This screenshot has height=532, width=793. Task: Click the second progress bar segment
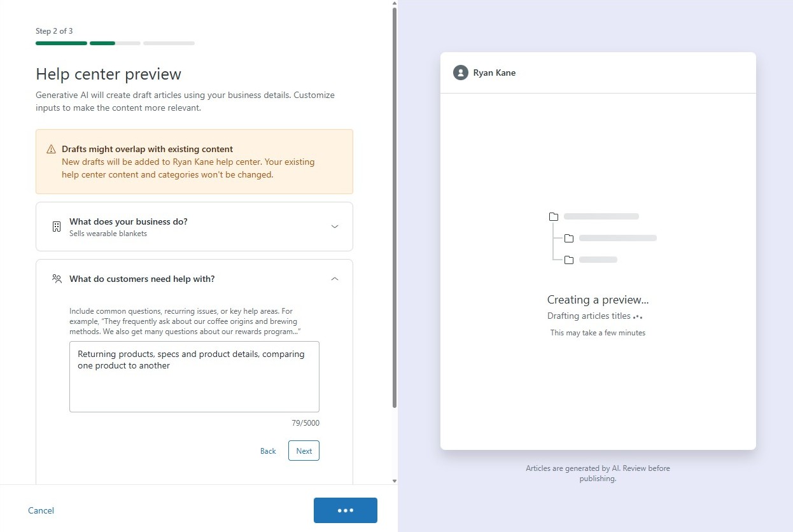click(x=115, y=43)
